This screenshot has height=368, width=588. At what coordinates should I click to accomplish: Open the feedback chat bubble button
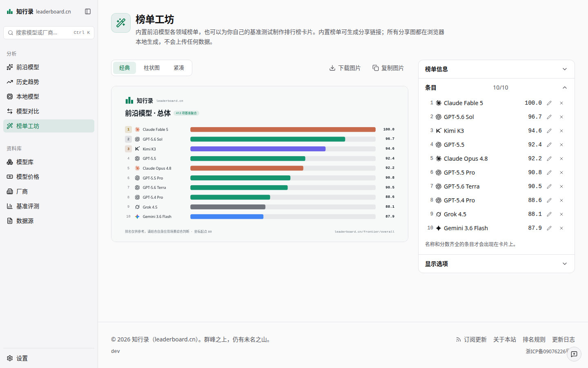pyautogui.click(x=574, y=354)
